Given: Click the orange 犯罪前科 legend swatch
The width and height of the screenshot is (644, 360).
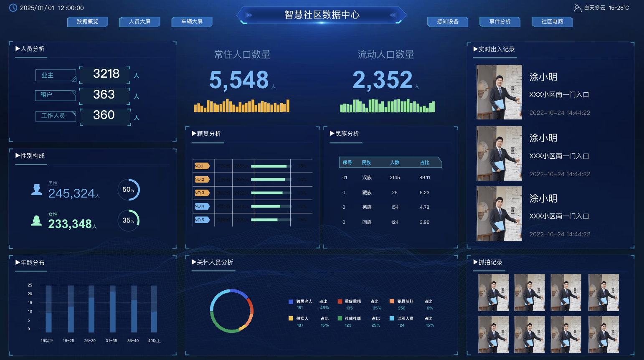Looking at the screenshot, I should click(392, 302).
